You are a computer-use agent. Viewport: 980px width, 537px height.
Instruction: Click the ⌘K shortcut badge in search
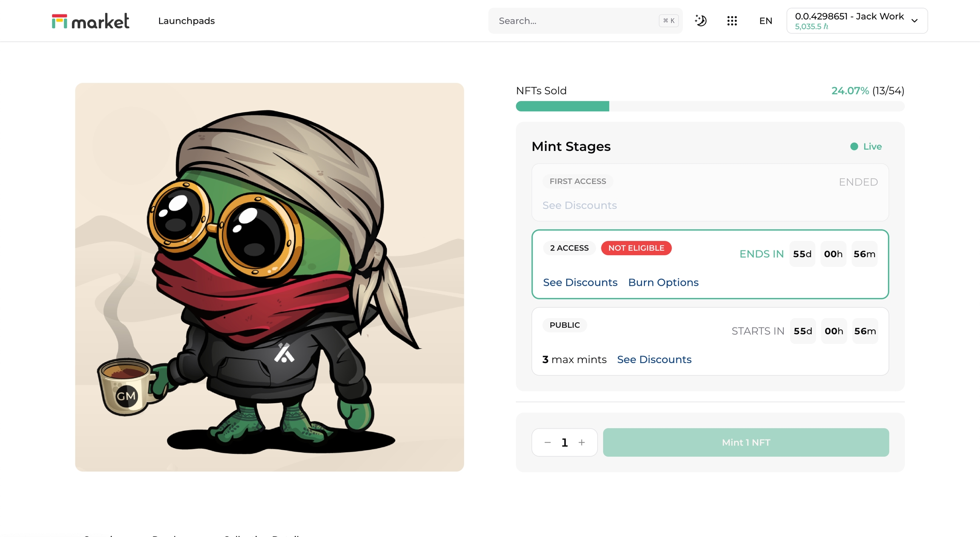(x=669, y=21)
